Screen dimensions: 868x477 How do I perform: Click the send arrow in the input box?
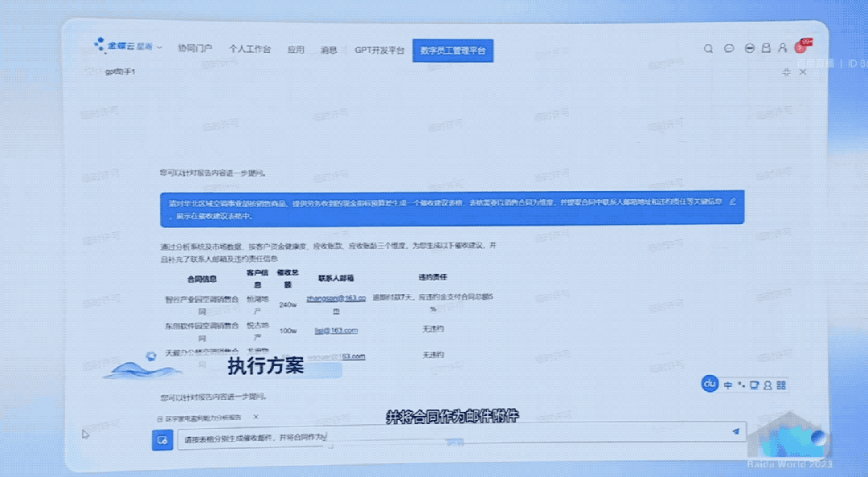[735, 431]
